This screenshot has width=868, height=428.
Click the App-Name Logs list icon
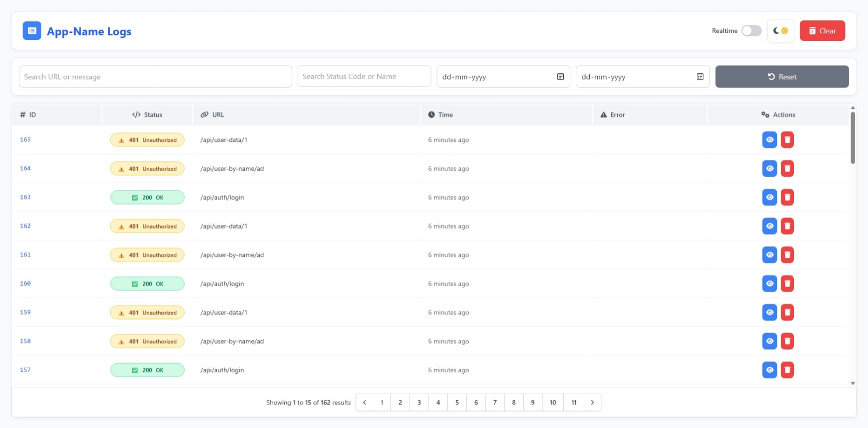pyautogui.click(x=32, y=31)
